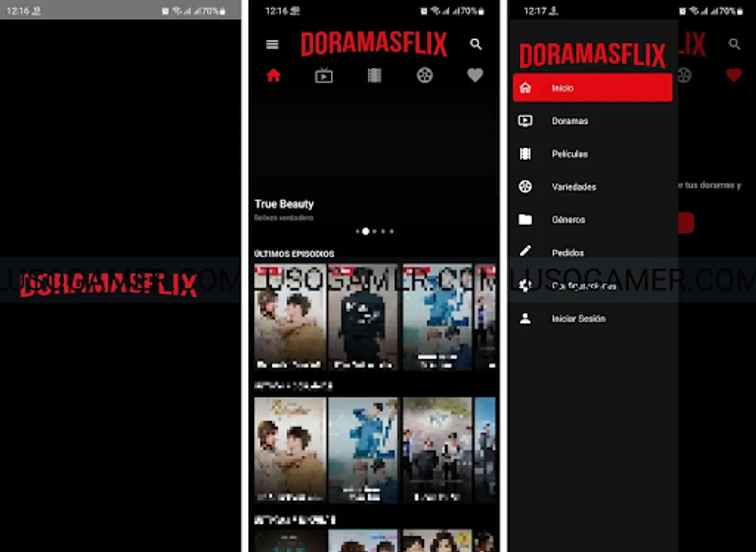Click the folder icon beside Géneros

coord(525,220)
